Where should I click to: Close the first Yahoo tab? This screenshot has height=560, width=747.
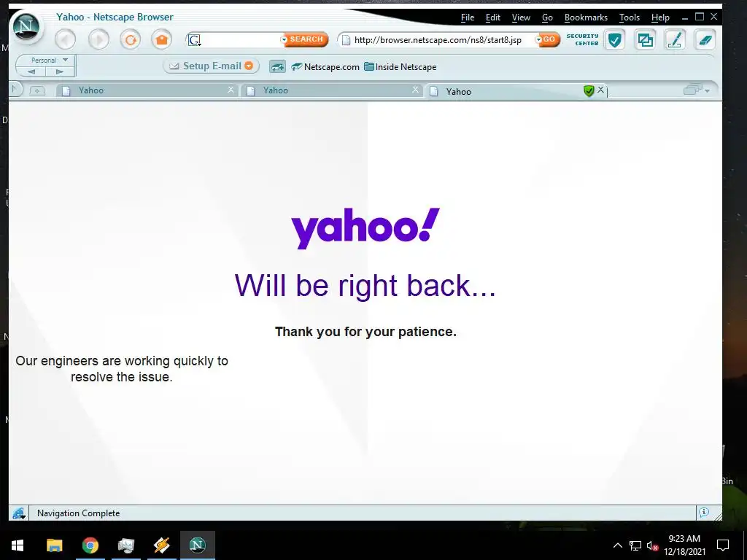click(x=231, y=90)
